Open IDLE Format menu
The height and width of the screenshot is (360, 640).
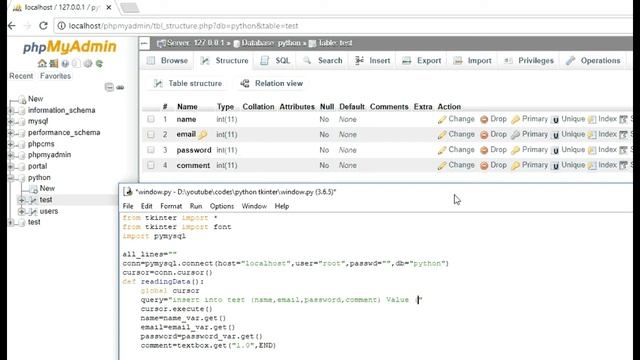coord(171,206)
